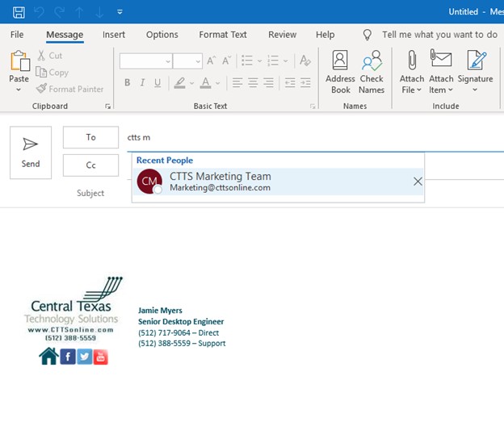Open the Format Text tab
The image size is (504, 422).
(223, 35)
